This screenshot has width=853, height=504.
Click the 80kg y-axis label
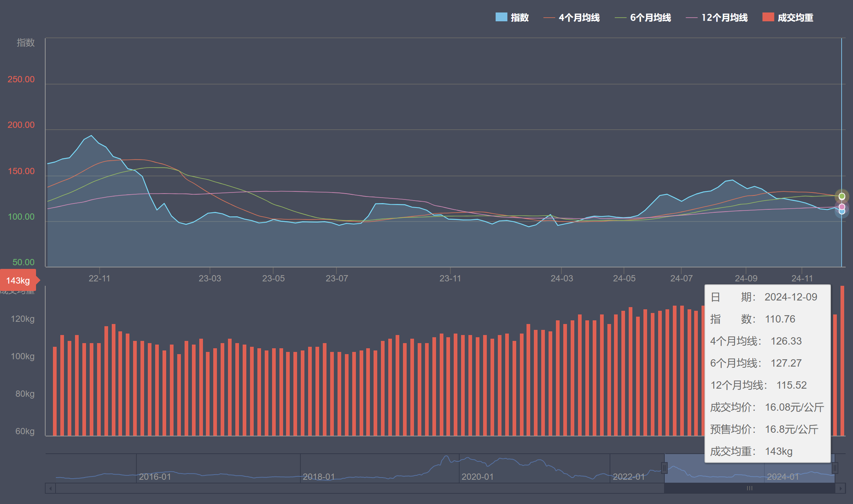click(x=25, y=393)
